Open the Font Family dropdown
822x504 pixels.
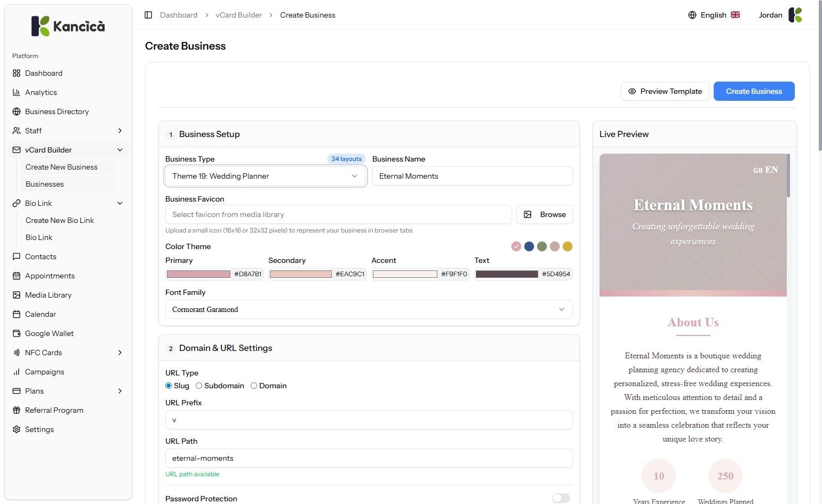pos(369,309)
